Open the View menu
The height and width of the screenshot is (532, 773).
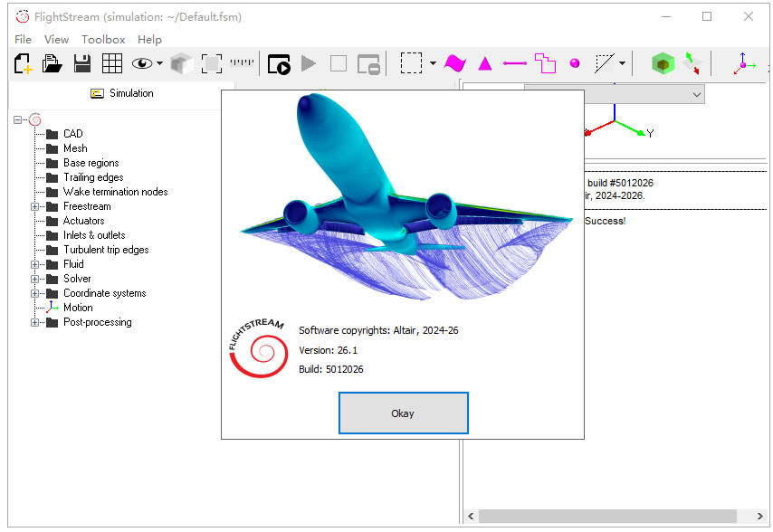56,40
